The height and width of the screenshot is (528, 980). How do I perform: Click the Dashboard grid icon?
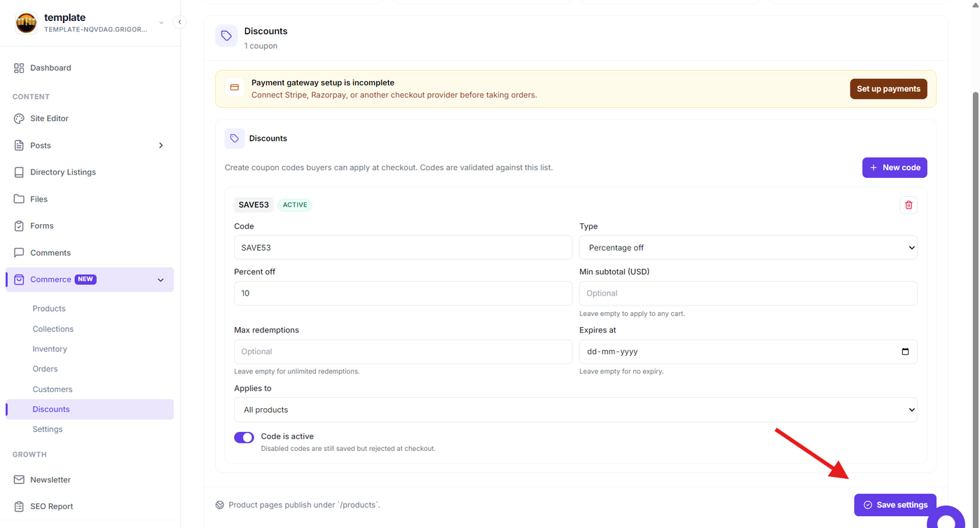[19, 68]
